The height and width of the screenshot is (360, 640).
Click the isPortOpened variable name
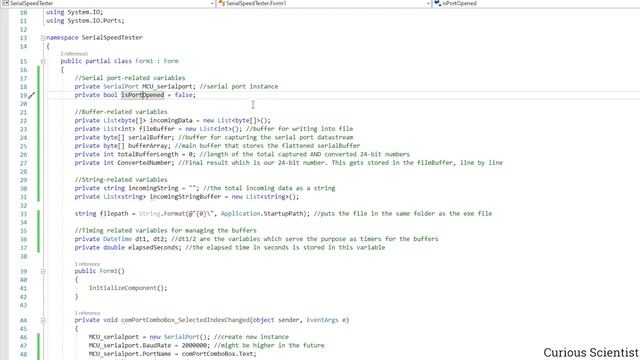[x=142, y=95]
